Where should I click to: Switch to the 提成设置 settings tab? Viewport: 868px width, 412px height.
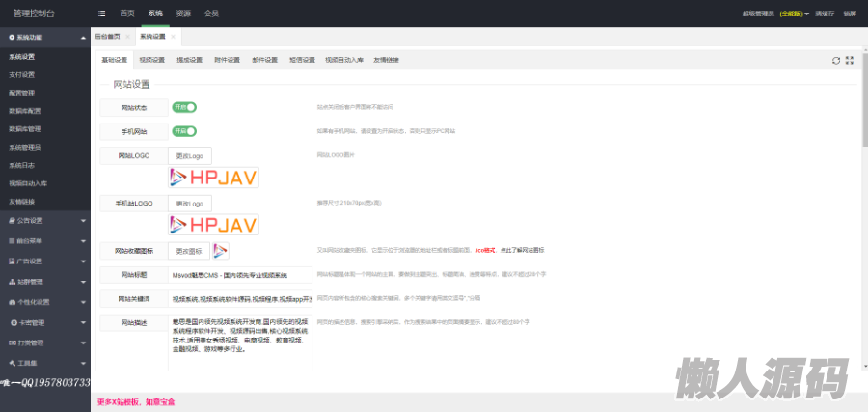189,60
